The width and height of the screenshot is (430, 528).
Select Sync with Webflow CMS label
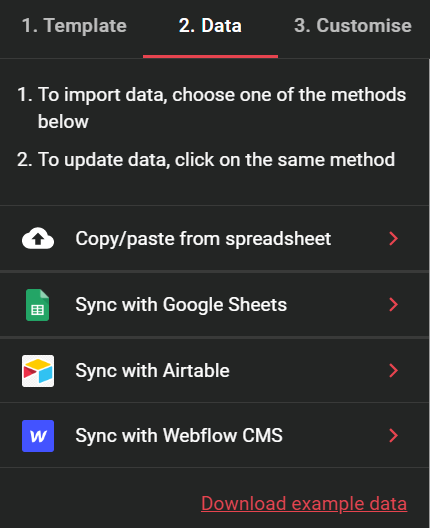179,435
